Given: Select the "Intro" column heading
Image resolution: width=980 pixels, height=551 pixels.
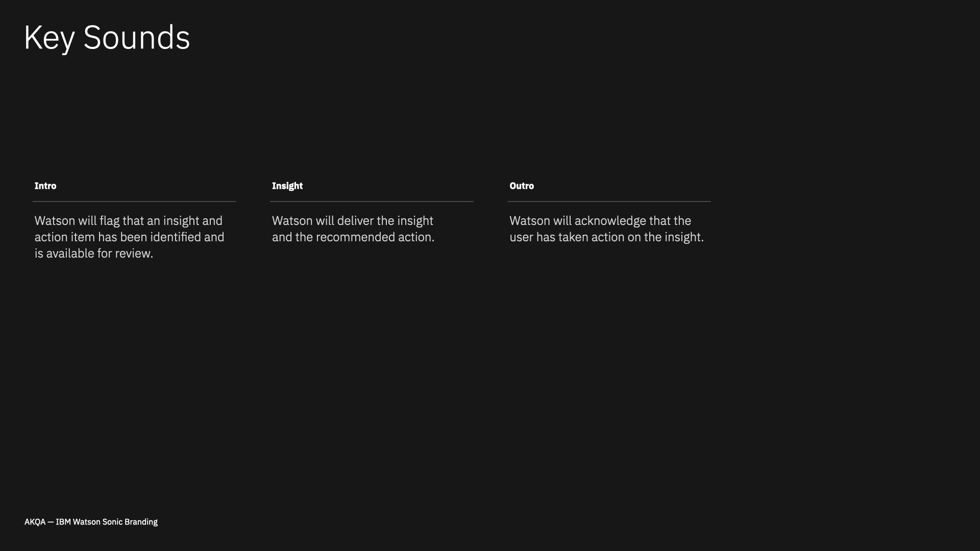Looking at the screenshot, I should pos(45,186).
